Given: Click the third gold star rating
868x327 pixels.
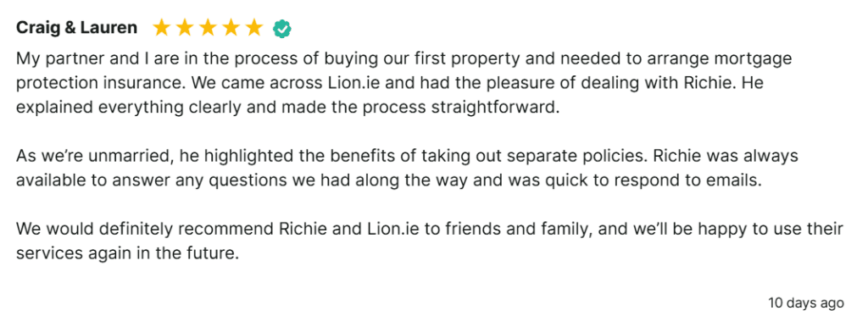Looking at the screenshot, I should [208, 28].
